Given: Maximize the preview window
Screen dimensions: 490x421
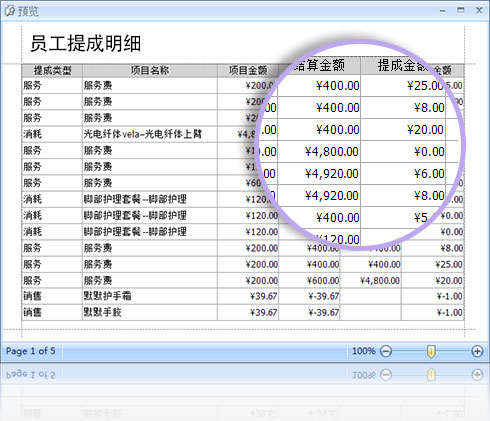Looking at the screenshot, I should (x=461, y=10).
